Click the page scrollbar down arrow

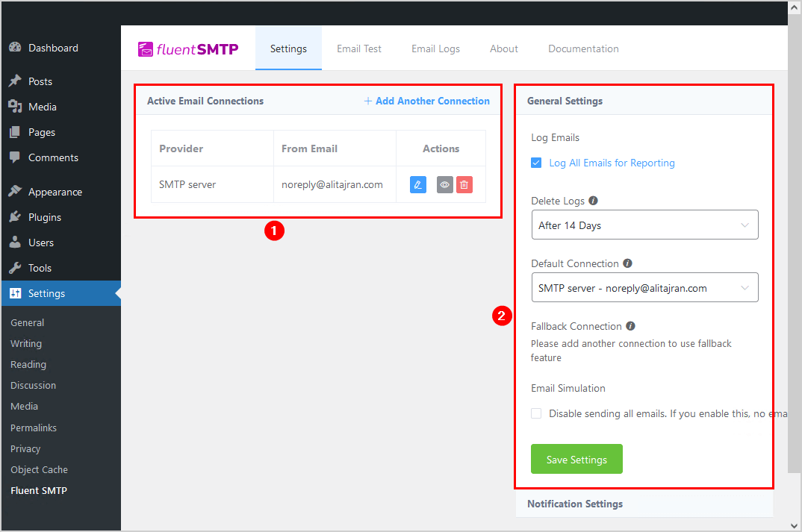(x=795, y=525)
